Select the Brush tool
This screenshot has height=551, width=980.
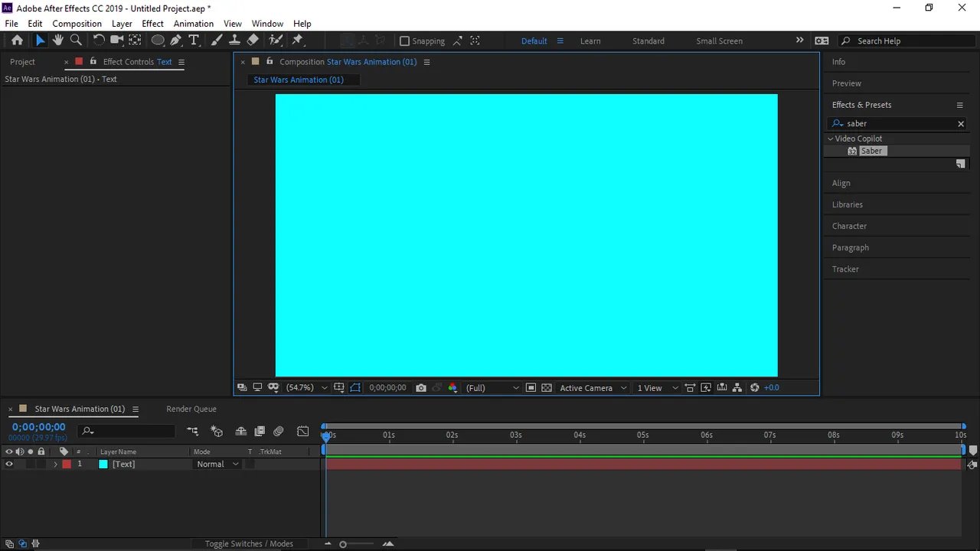[x=217, y=41]
